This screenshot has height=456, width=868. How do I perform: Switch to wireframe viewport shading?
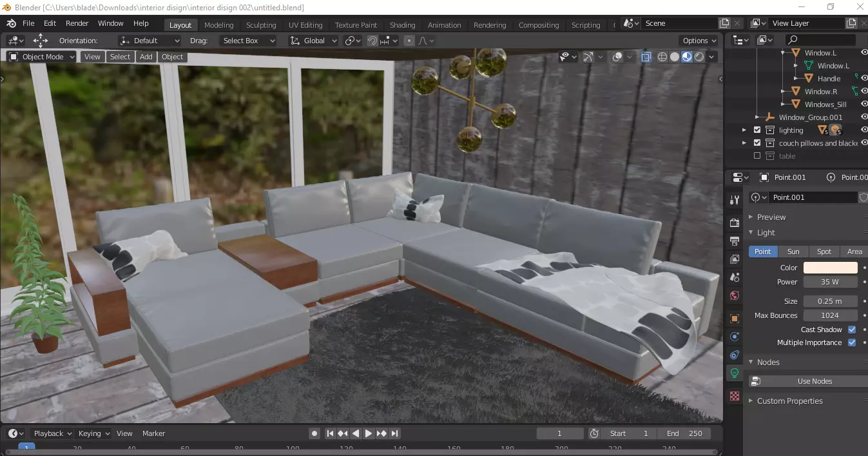pos(662,57)
